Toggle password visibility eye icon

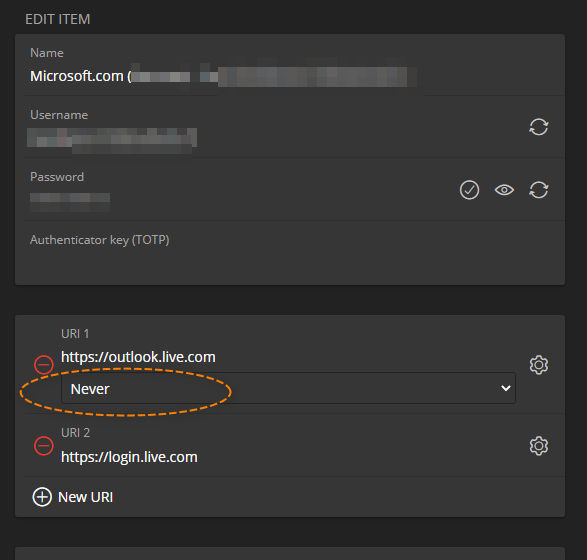[x=504, y=190]
